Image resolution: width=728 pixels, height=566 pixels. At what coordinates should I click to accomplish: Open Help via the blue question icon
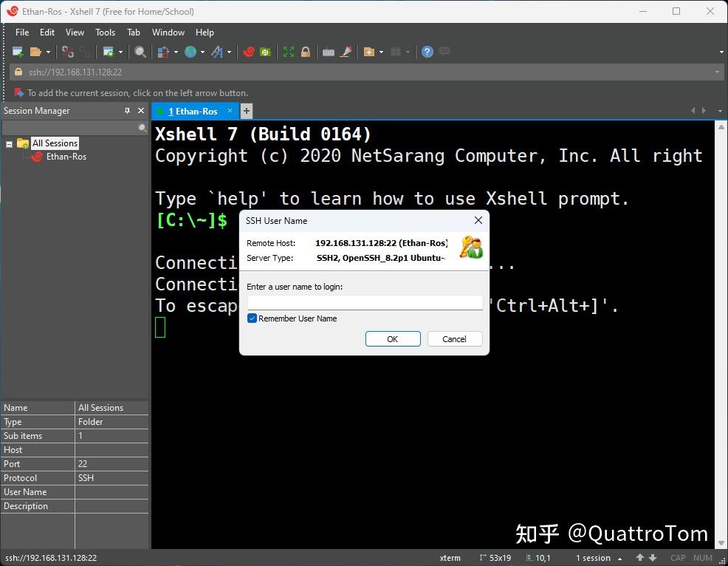(x=427, y=52)
